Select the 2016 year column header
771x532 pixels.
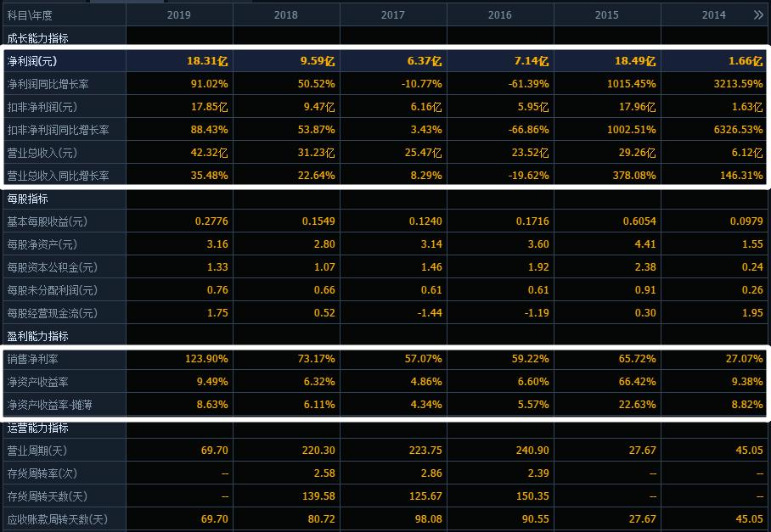tap(499, 15)
